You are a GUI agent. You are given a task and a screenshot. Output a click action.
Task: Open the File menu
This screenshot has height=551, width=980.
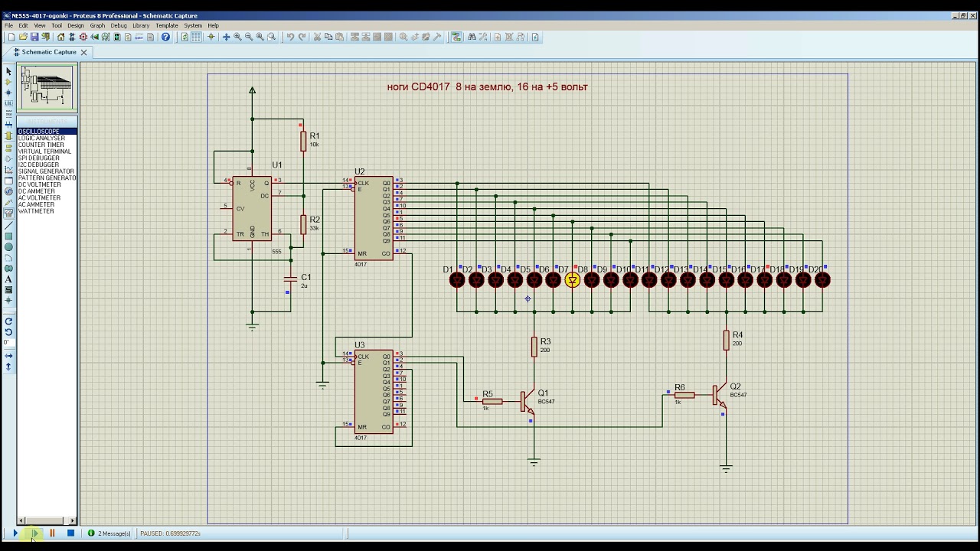click(8, 25)
